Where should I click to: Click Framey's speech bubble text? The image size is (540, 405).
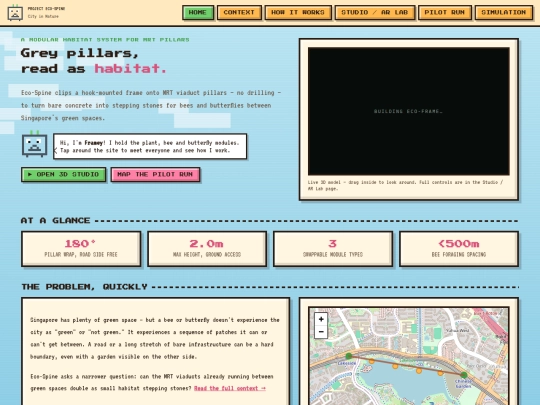[x=150, y=146]
